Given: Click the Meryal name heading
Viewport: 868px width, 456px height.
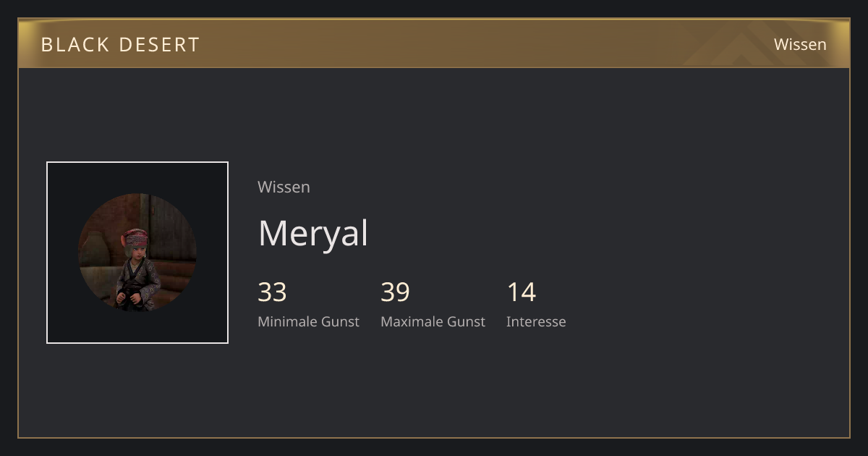Looking at the screenshot, I should click(313, 233).
